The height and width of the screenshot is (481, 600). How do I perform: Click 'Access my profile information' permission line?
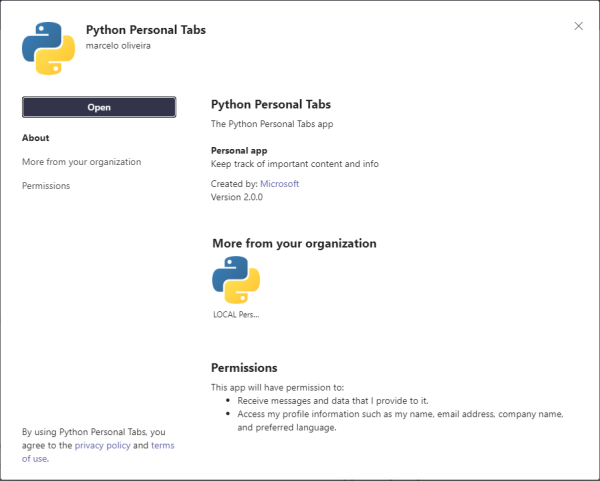pos(400,421)
